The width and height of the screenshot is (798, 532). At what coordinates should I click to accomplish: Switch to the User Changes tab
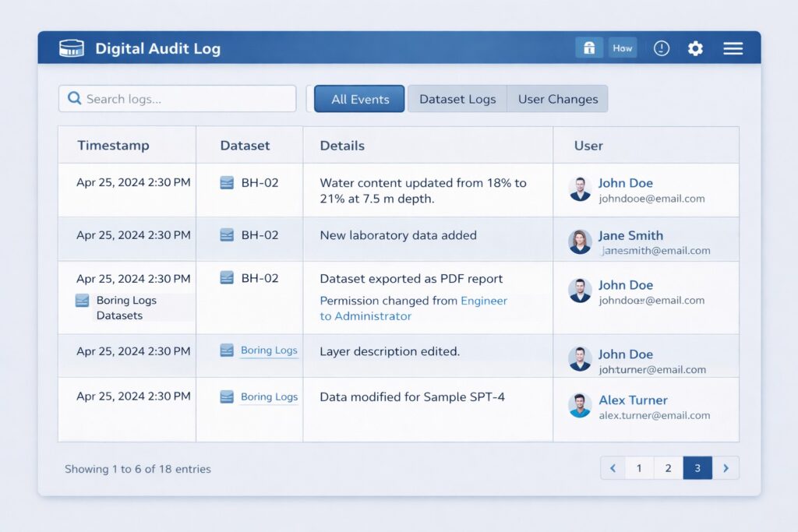[557, 99]
